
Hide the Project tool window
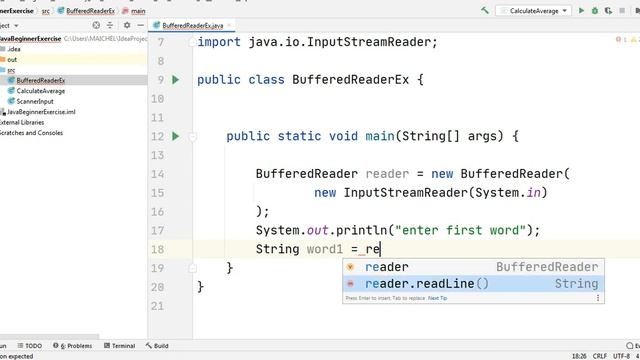pyautogui.click(x=140, y=25)
